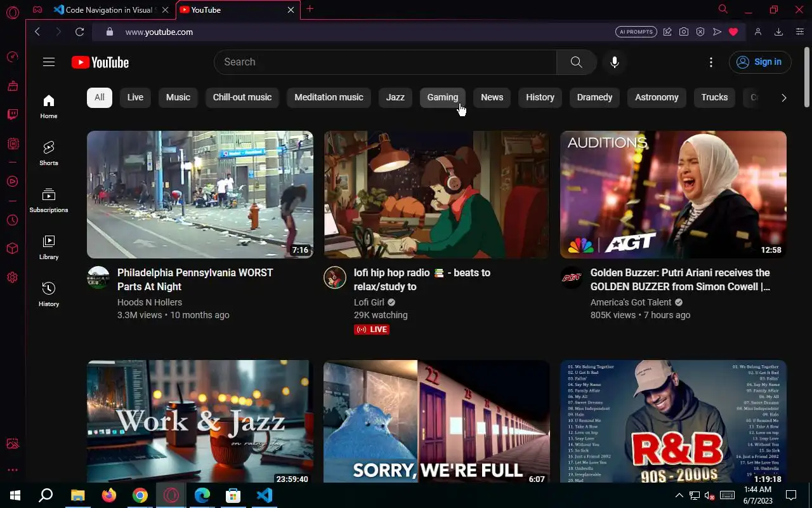Select the Trucks filter chip
The image size is (812, 508).
[714, 97]
